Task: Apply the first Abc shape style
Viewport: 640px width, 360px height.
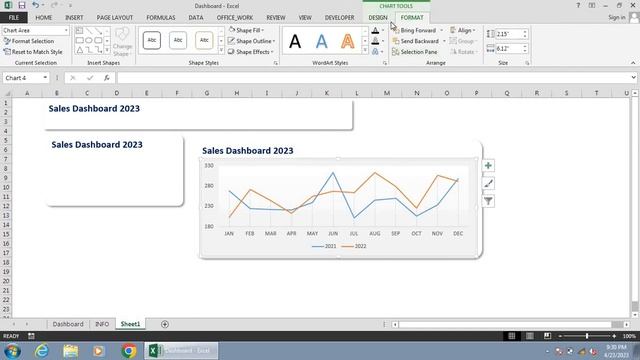Action: coord(152,40)
